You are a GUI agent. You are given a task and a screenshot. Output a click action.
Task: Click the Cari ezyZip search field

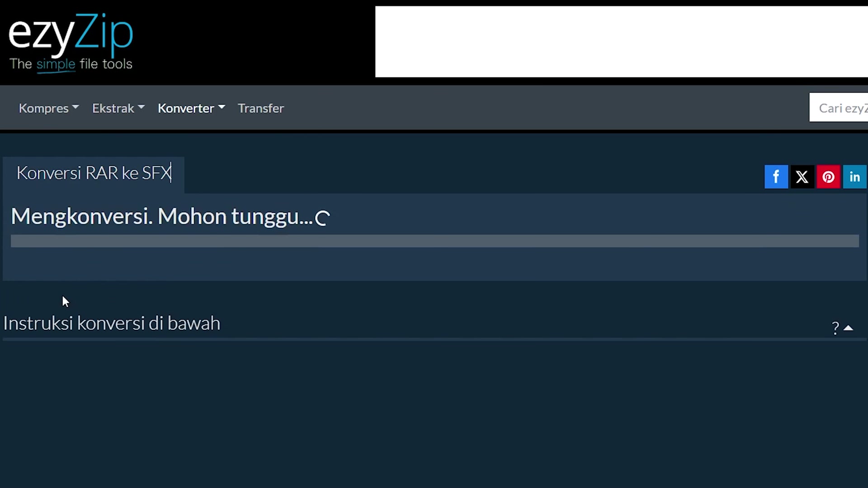pos(839,108)
